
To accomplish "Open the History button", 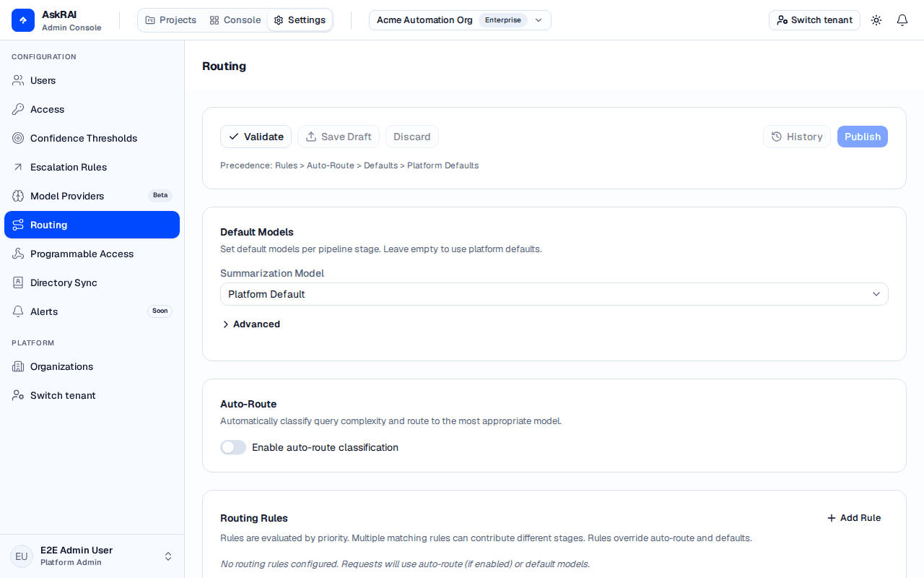I will (x=797, y=137).
